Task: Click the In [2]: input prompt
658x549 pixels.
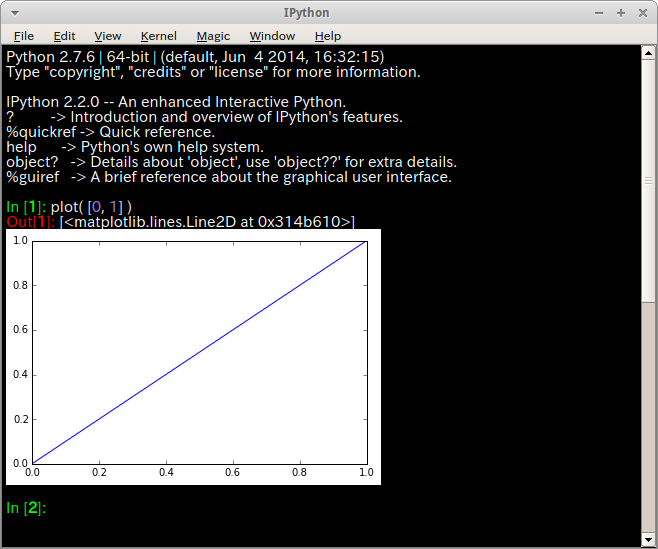Action: click(26, 508)
